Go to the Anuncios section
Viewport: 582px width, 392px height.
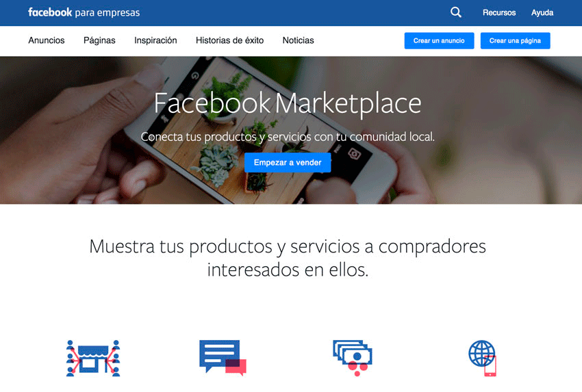47,40
